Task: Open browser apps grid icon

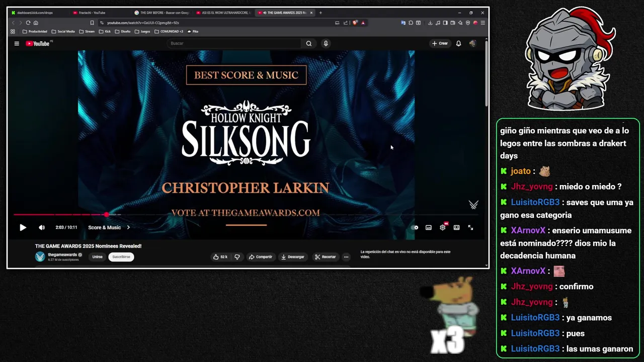Action: coord(13,31)
